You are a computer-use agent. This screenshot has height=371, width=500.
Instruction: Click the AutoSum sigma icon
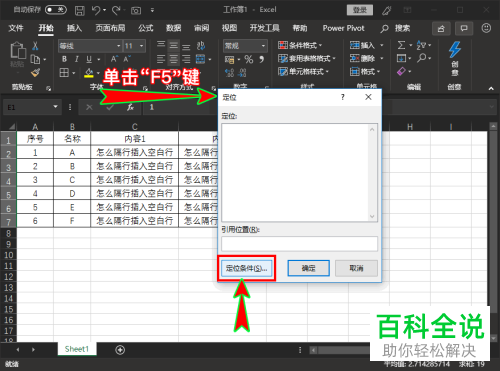[x=402, y=45]
